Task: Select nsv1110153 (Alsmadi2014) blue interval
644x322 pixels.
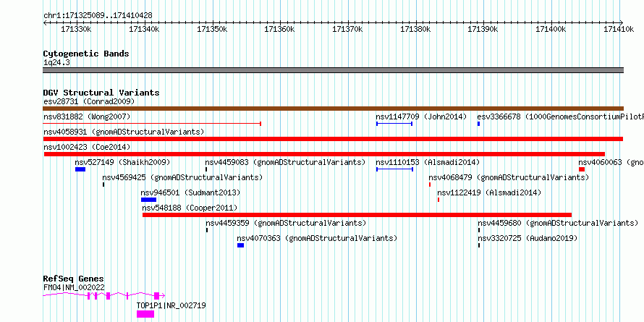Action: (394, 169)
